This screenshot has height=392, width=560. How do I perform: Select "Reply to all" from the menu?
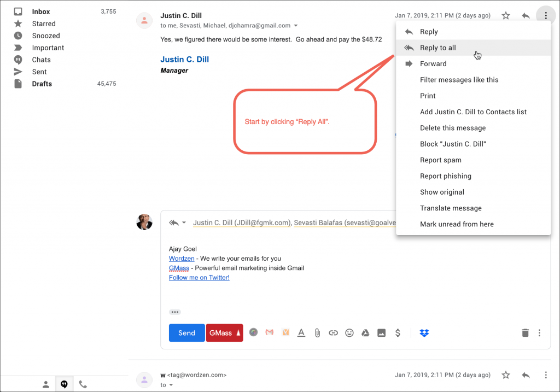coord(437,48)
